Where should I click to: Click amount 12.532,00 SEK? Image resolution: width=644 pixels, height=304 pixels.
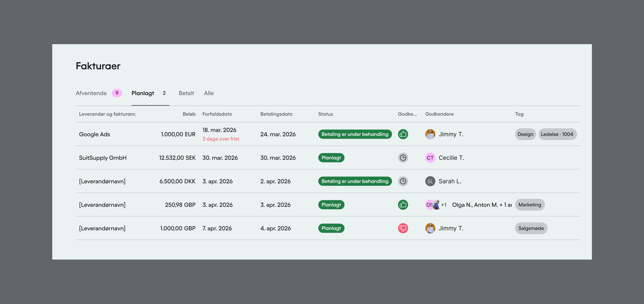coord(177,158)
